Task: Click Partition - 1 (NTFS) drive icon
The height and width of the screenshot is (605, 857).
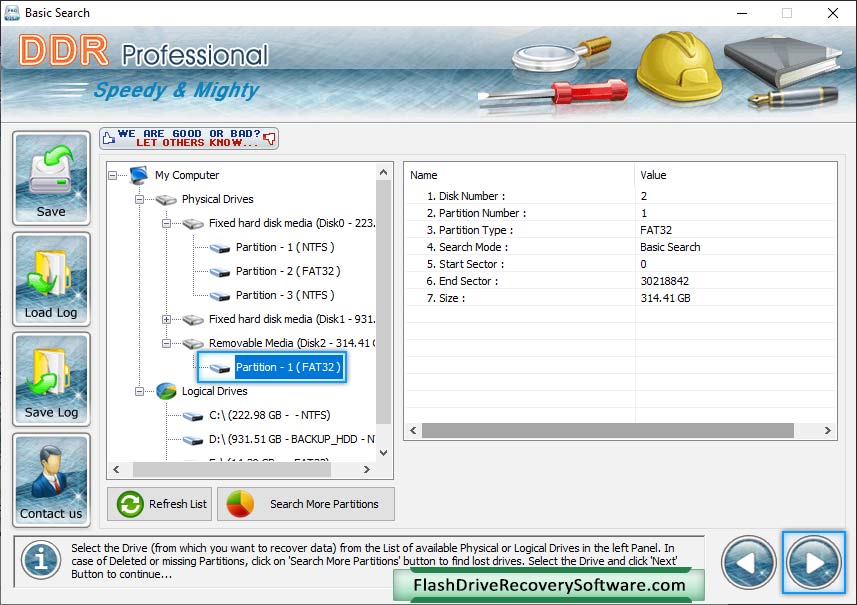Action: 220,248
